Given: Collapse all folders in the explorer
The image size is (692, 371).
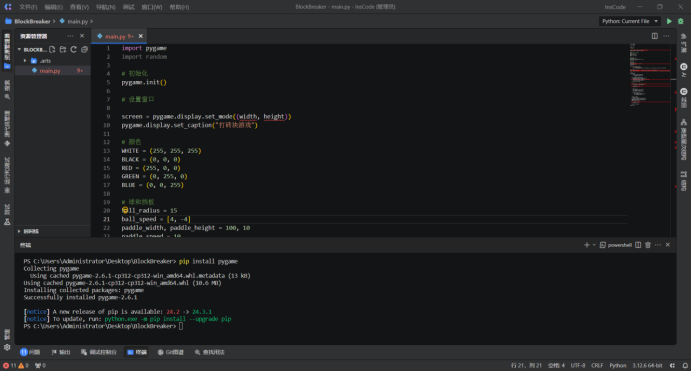Looking at the screenshot, I should (84, 49).
